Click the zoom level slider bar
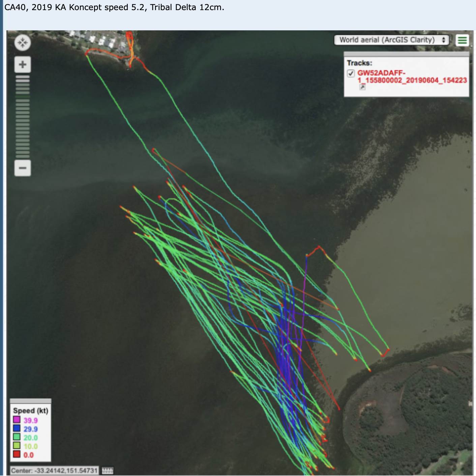 pyautogui.click(x=23, y=117)
